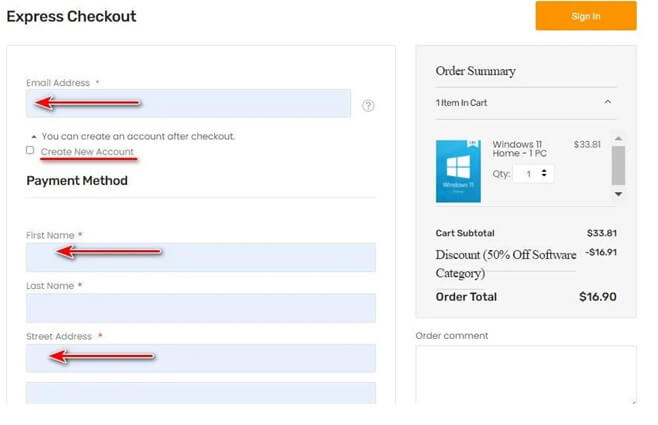The width and height of the screenshot is (658, 425).
Task: Focus the First Name field
Action: [200, 257]
